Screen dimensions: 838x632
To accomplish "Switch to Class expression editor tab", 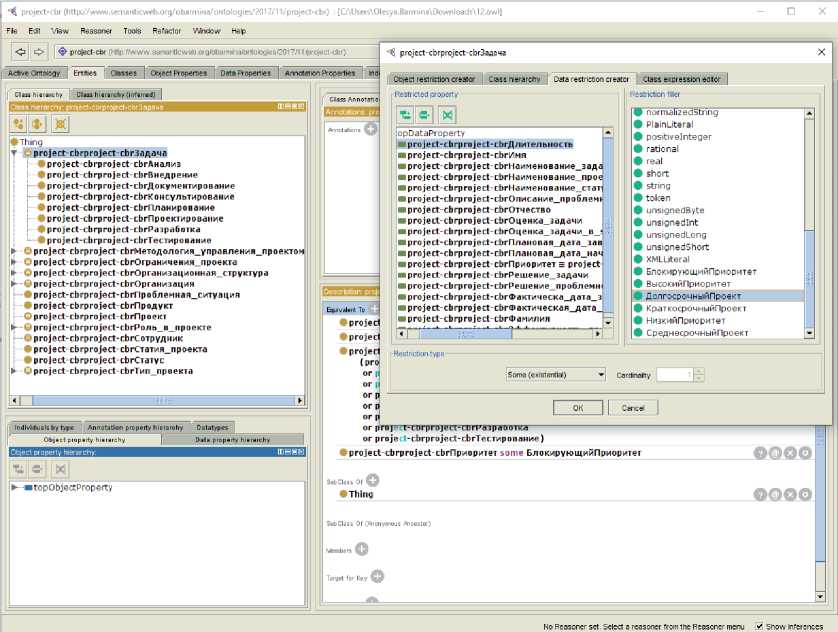I will tap(682, 79).
